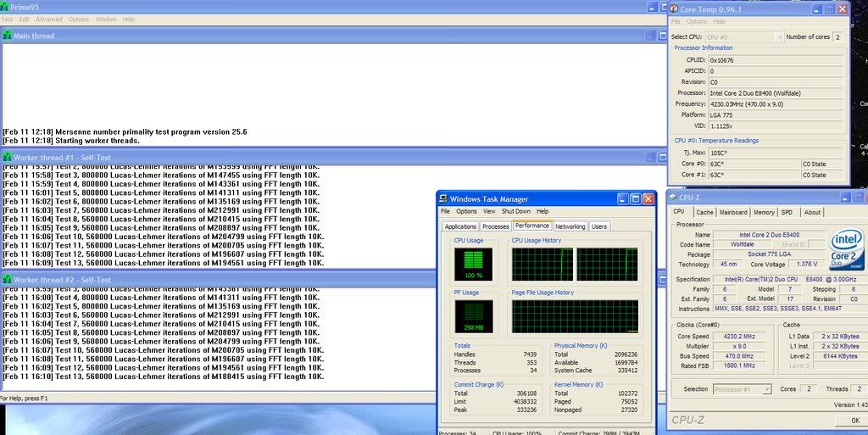Image resolution: width=868 pixels, height=435 pixels.
Task: Click the VID 1.1125v field
Action: point(776,126)
